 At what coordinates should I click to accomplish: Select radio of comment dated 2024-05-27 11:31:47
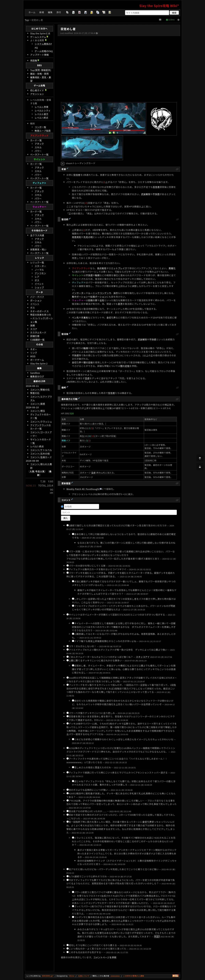click(x=68, y=525)
